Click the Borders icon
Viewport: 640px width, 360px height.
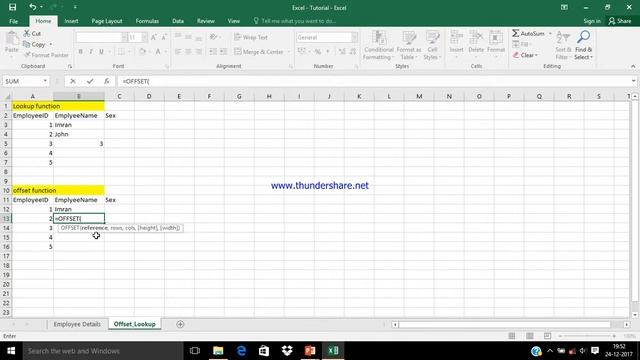121,51
